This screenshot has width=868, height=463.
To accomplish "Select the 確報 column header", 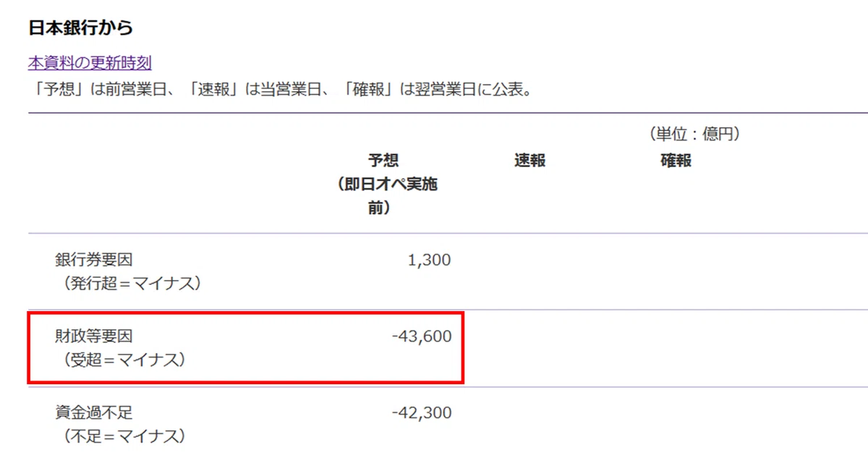I will 676,161.
